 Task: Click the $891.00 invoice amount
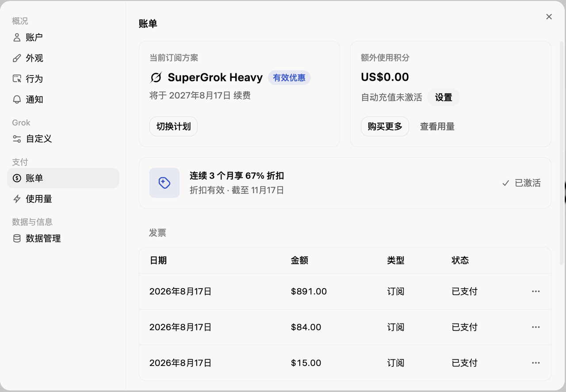pyautogui.click(x=309, y=291)
